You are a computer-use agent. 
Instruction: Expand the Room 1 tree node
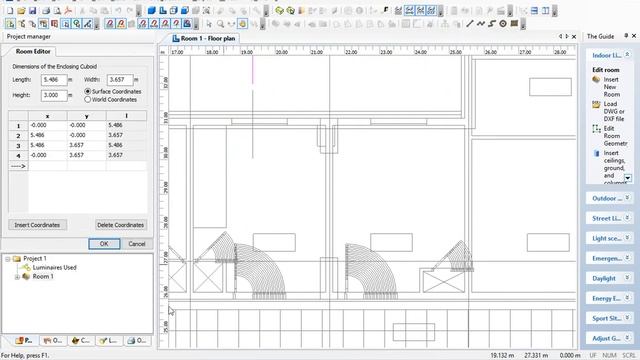click(17, 277)
